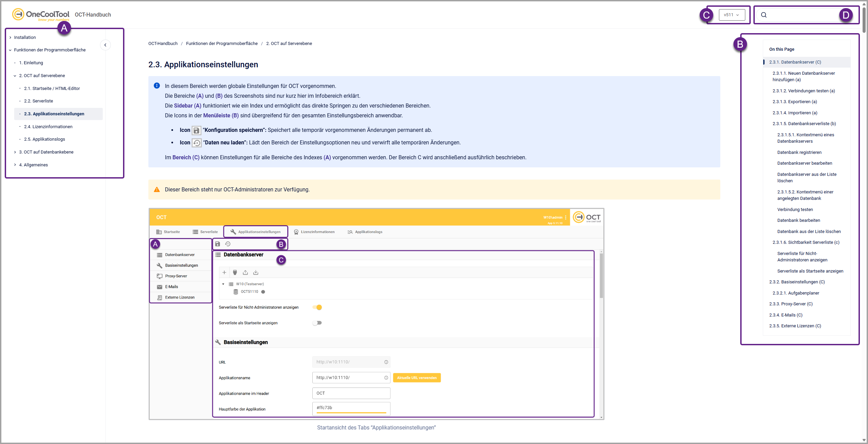Select '2.4. Lizenzinformationen' in sidebar
868x444 pixels.
(48, 127)
